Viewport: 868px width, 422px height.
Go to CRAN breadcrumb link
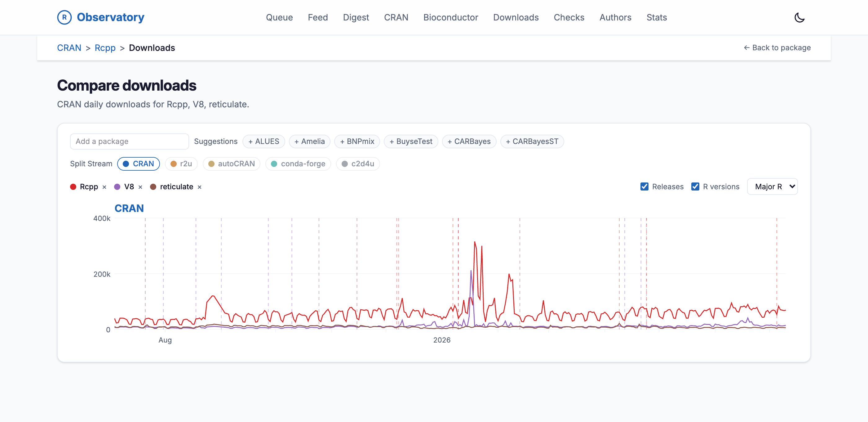[x=69, y=48]
